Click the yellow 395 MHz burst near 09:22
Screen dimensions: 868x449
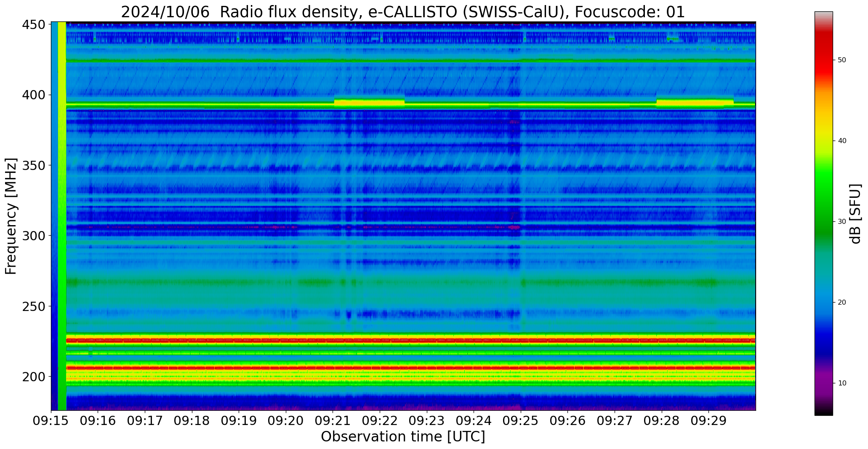(x=369, y=102)
